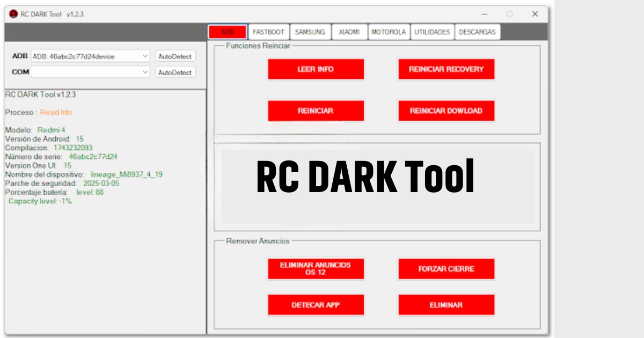
Task: Click the DETECAR APP button
Action: (316, 305)
